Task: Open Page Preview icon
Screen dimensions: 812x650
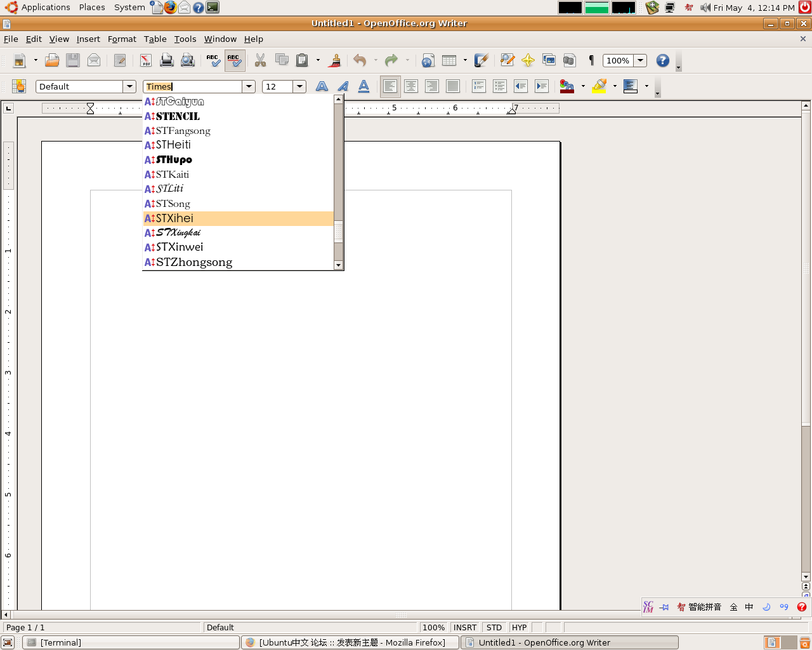Action: click(x=188, y=60)
